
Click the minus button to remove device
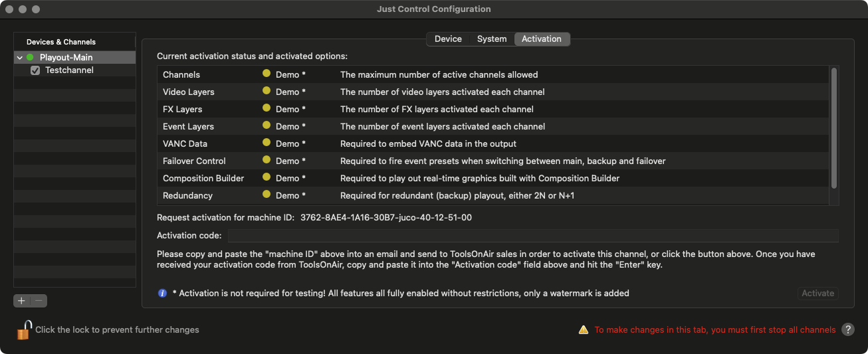[39, 301]
